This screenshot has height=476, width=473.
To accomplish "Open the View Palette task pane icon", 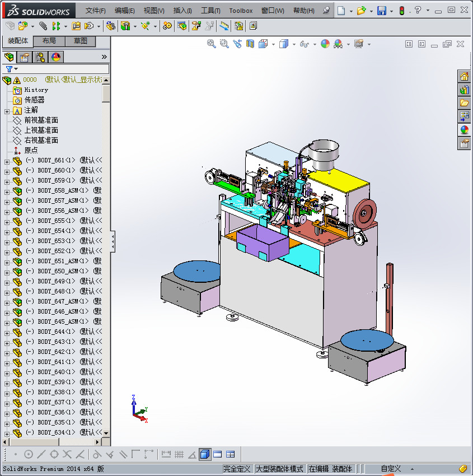I will [x=464, y=116].
